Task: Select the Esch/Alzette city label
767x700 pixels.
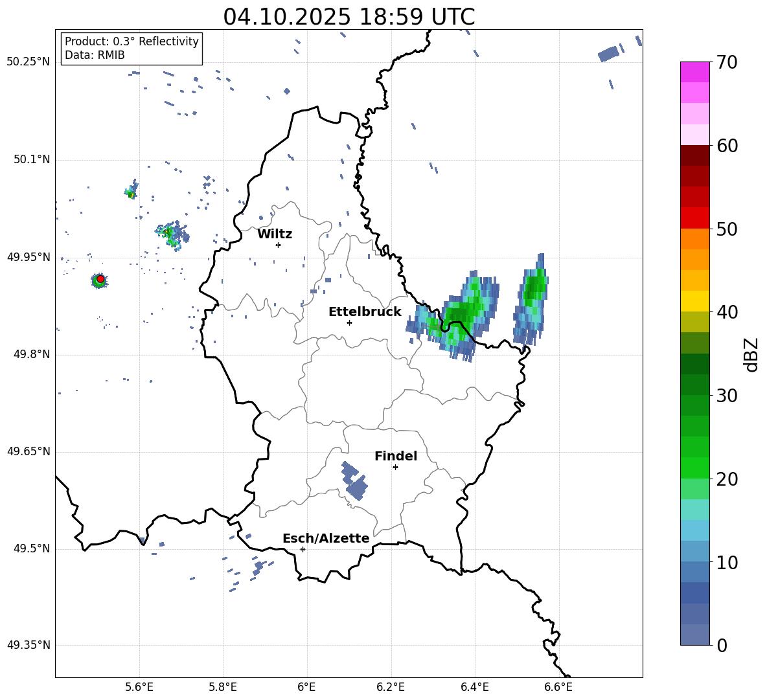Action: 326,538
